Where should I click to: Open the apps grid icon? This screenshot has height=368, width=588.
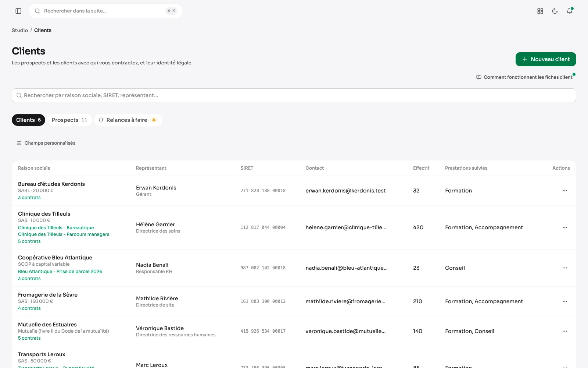540,11
